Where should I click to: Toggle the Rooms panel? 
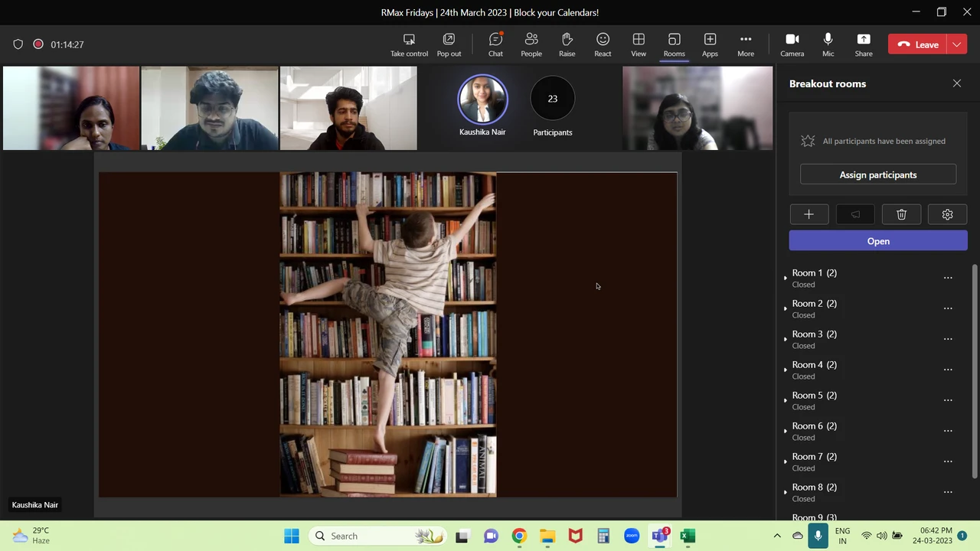click(674, 44)
